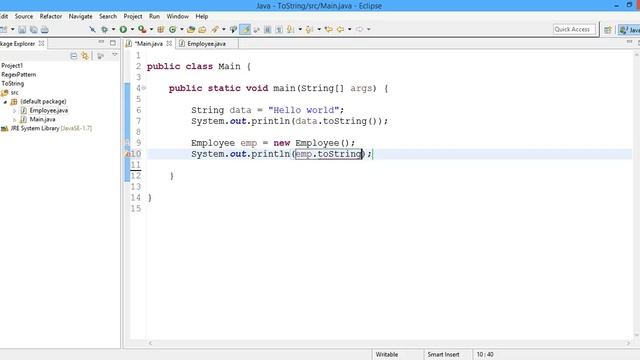Open the Project menu
Screen dimensions: 640x360
coord(133,16)
